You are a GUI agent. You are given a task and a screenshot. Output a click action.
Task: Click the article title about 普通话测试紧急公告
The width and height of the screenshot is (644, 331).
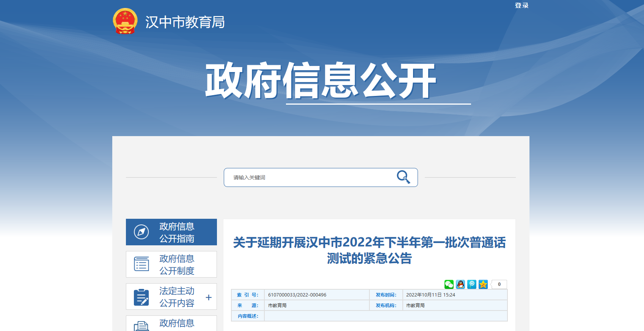[369, 250]
